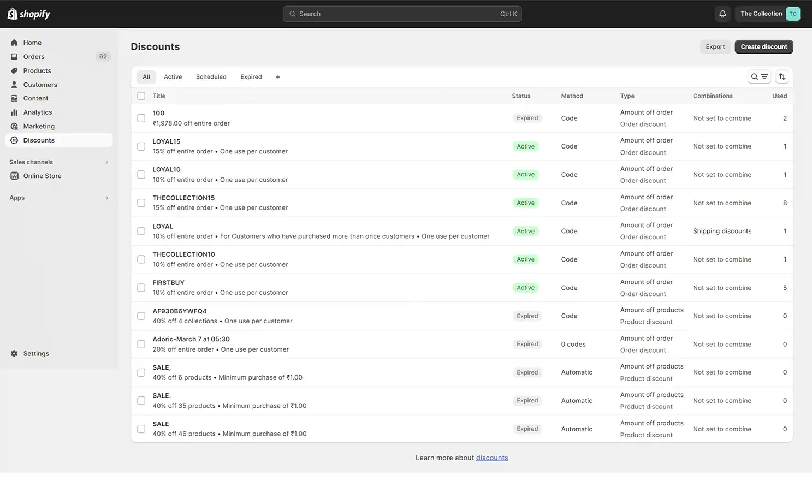This screenshot has width=812, height=504.
Task: Open the Orders section in sidebar
Action: pos(33,56)
